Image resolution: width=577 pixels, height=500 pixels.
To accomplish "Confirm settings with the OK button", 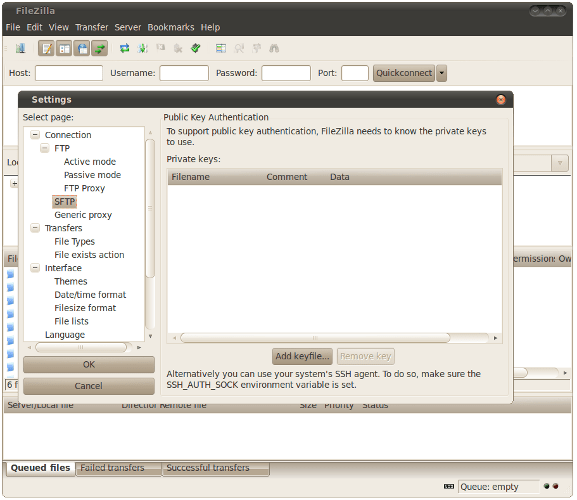I will [x=89, y=364].
